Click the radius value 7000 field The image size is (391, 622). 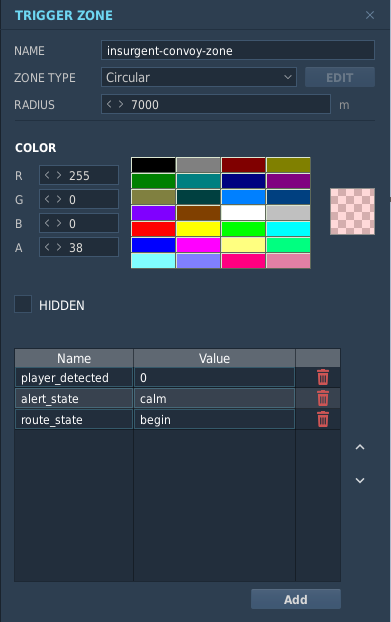(x=216, y=104)
